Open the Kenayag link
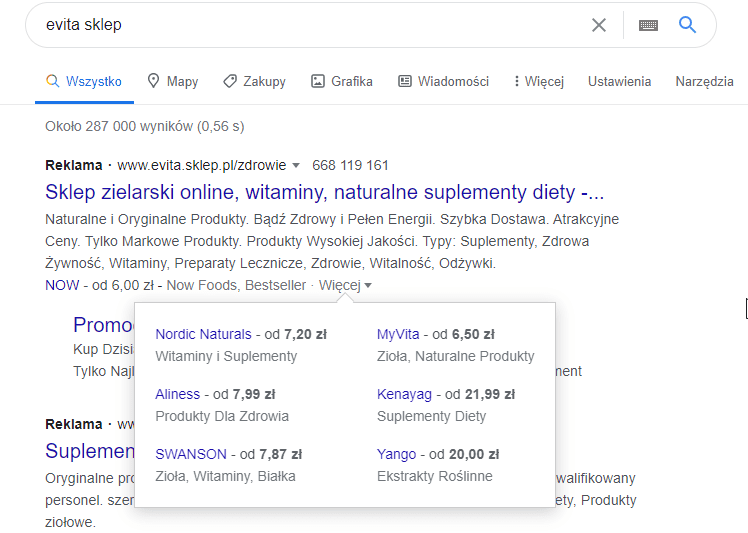This screenshot has width=748, height=533. pyautogui.click(x=404, y=394)
